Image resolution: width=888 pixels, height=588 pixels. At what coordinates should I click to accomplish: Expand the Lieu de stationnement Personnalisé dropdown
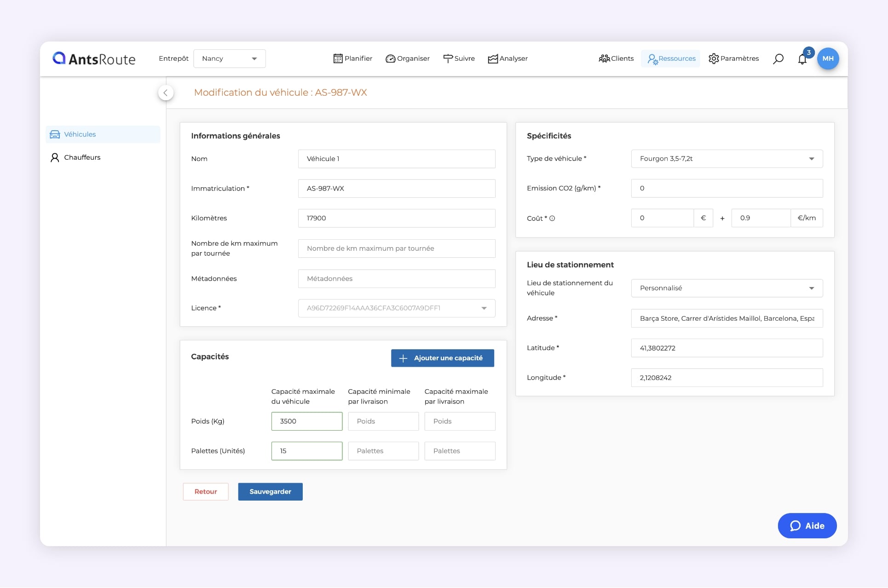pyautogui.click(x=727, y=288)
